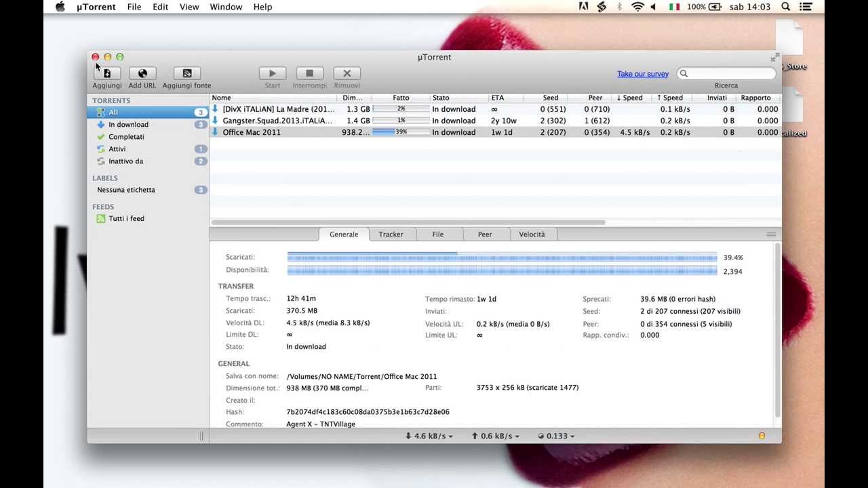Select the Gangster.Squad.2013 torrent row
This screenshot has height=488, width=868.
pyautogui.click(x=495, y=121)
